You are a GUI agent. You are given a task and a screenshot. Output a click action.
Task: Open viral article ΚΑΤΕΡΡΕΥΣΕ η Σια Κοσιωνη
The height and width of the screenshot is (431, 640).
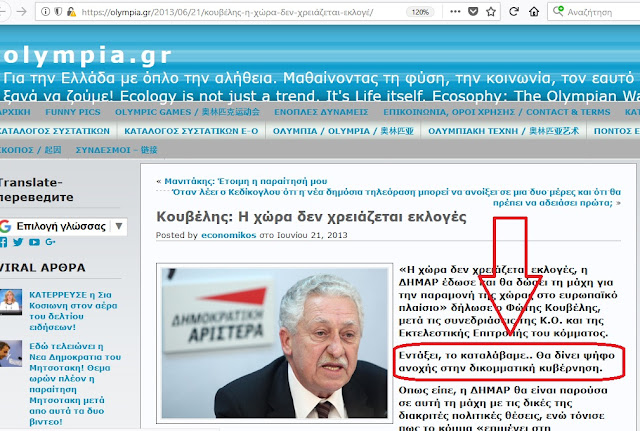click(73, 311)
